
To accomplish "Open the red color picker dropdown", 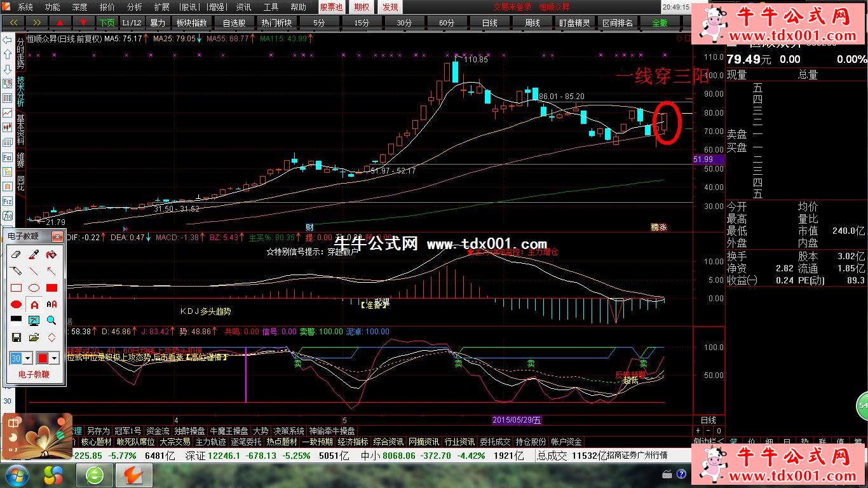I will 55,358.
